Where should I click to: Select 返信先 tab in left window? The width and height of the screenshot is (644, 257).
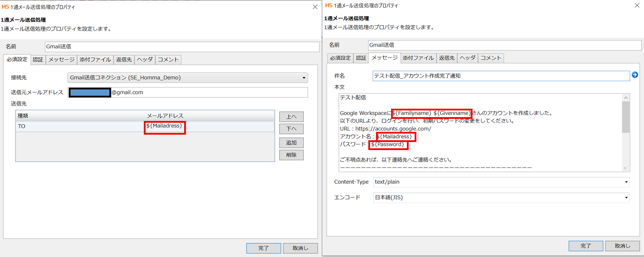click(x=124, y=60)
